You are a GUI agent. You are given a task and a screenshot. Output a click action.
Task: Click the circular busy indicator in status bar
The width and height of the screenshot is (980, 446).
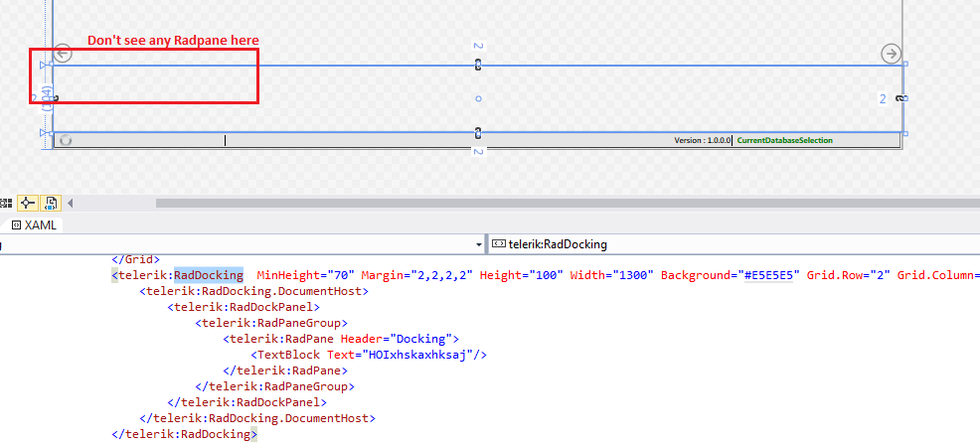[66, 140]
